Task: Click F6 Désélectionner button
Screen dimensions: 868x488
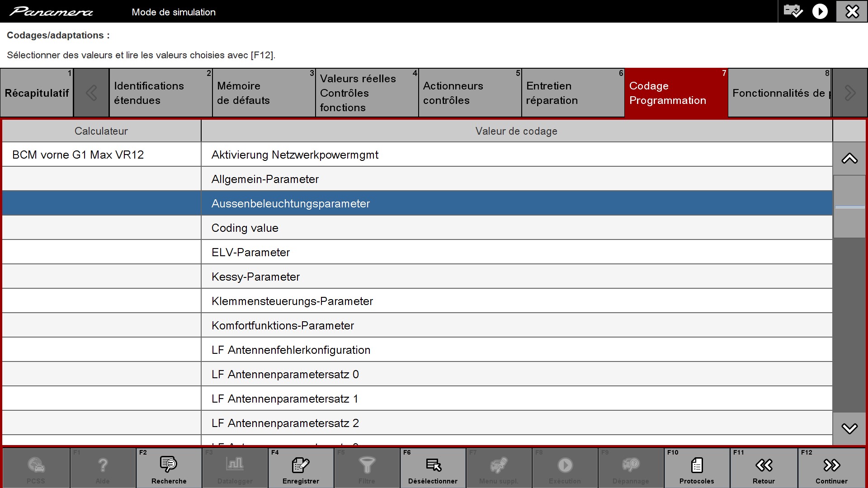Action: (x=433, y=468)
